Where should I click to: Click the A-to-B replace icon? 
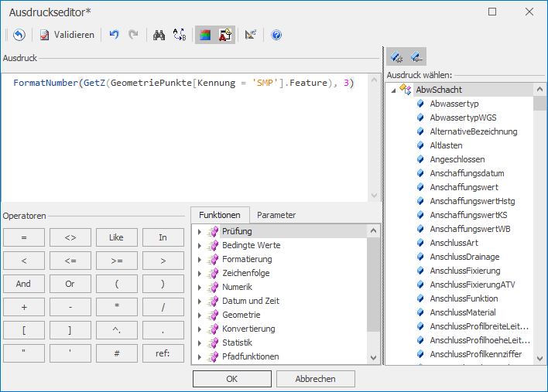[x=179, y=35]
